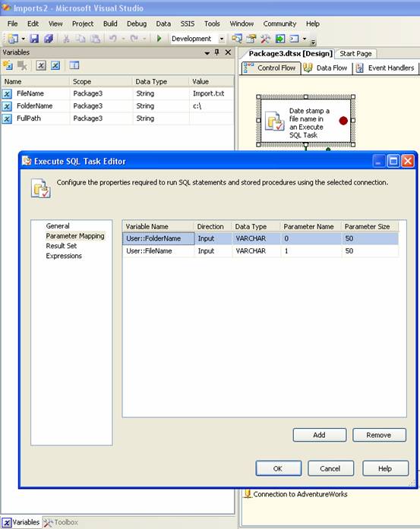The image size is (420, 529).
Task: Select the FullPath variable row
Action: point(117,118)
